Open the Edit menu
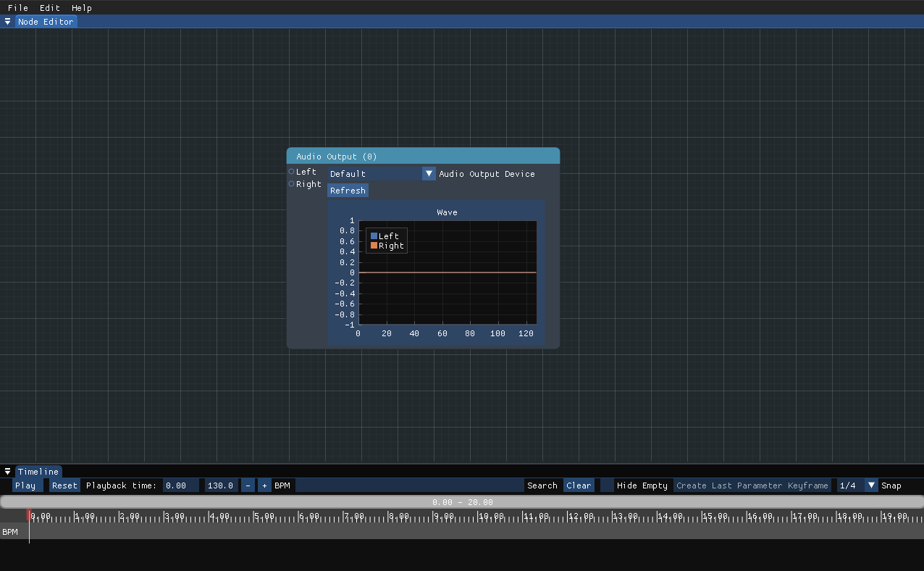The height and width of the screenshot is (571, 924). (50, 8)
